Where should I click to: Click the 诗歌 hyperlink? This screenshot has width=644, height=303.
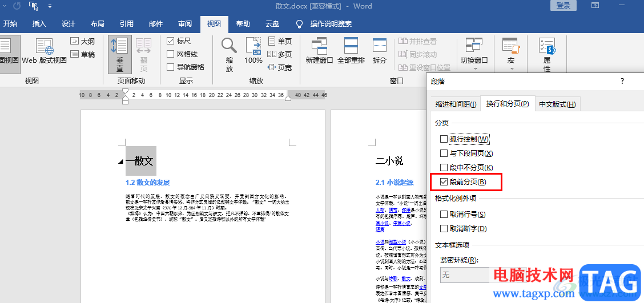point(393,279)
